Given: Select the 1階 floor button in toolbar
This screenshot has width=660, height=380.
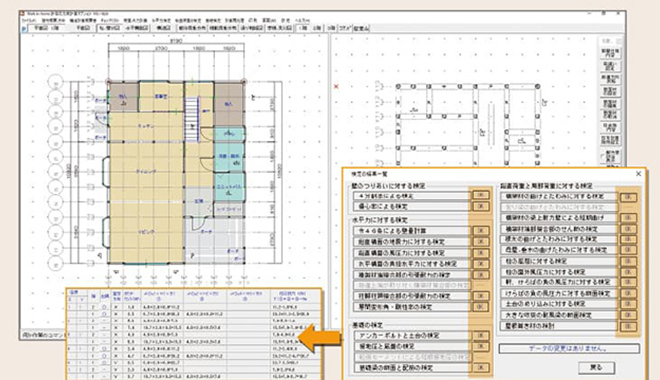Looking at the screenshot, I should tap(303, 28).
